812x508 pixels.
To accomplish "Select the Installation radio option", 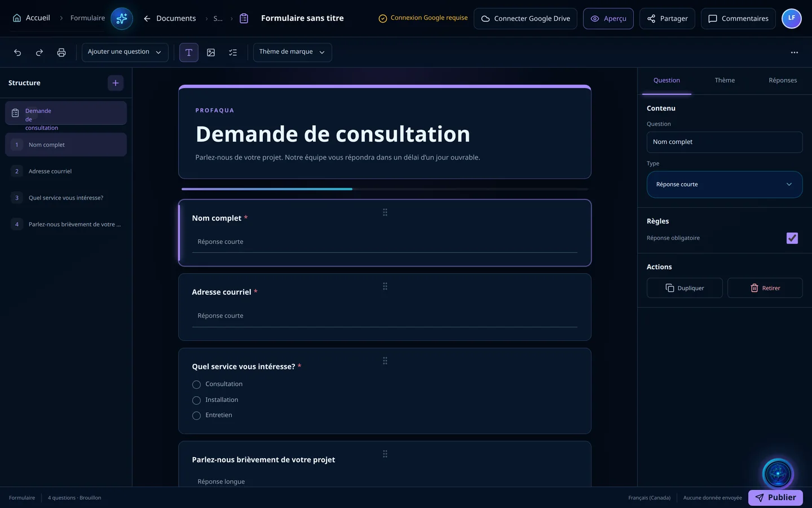I will [196, 400].
